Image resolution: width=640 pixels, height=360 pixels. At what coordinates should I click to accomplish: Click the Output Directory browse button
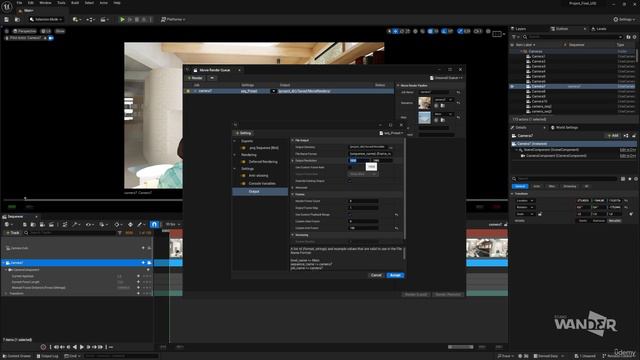[x=391, y=147]
